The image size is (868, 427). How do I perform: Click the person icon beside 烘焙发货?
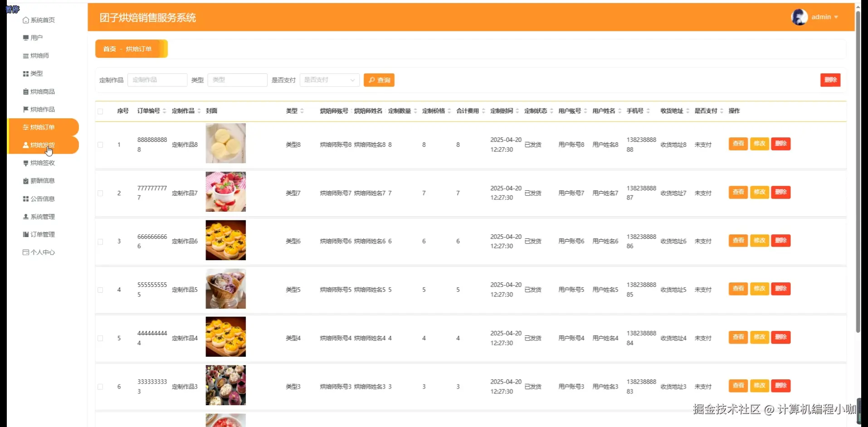click(26, 145)
